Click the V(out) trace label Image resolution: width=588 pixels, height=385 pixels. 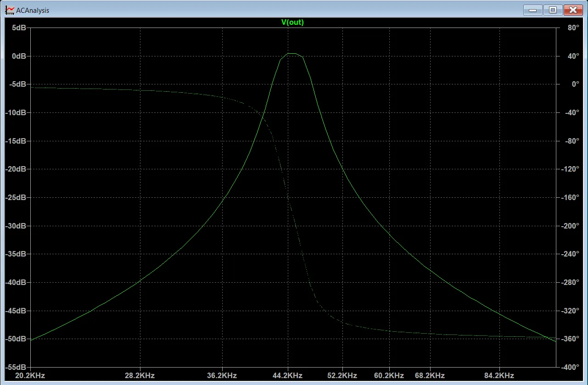[x=293, y=22]
